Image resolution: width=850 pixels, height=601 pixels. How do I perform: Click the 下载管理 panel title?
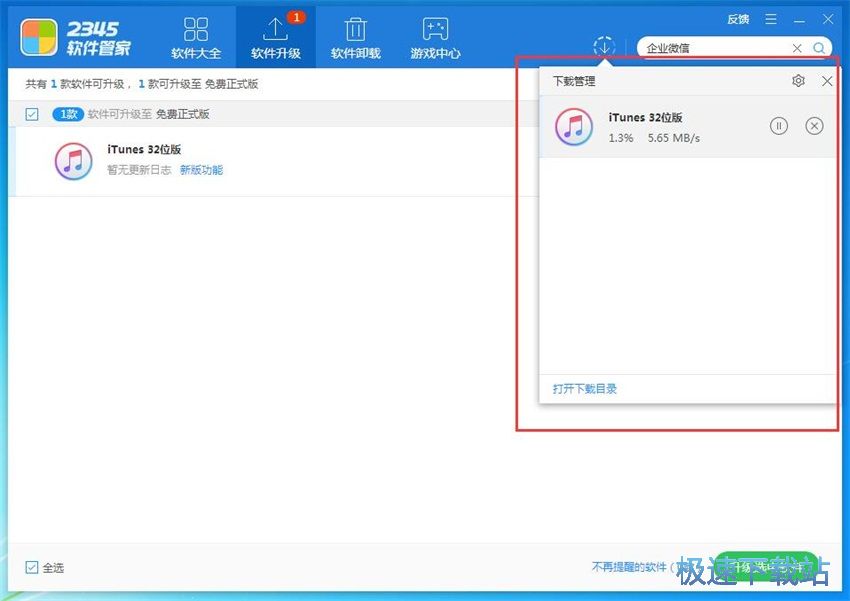tap(574, 81)
